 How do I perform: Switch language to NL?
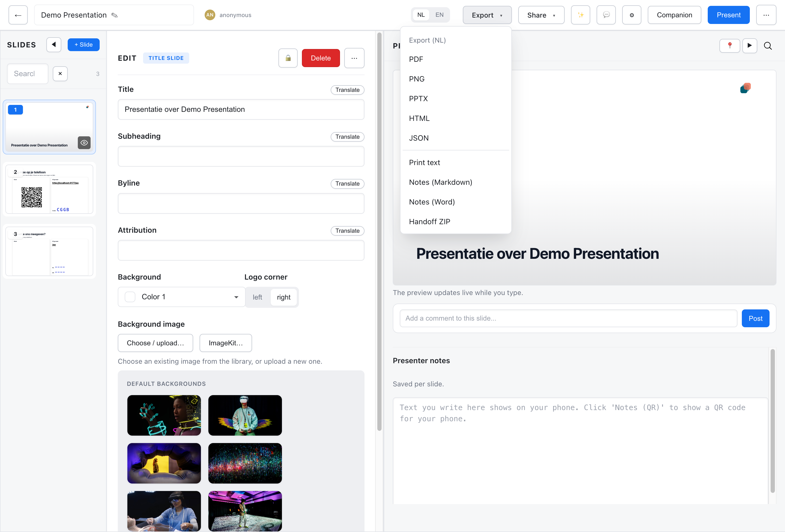420,15
